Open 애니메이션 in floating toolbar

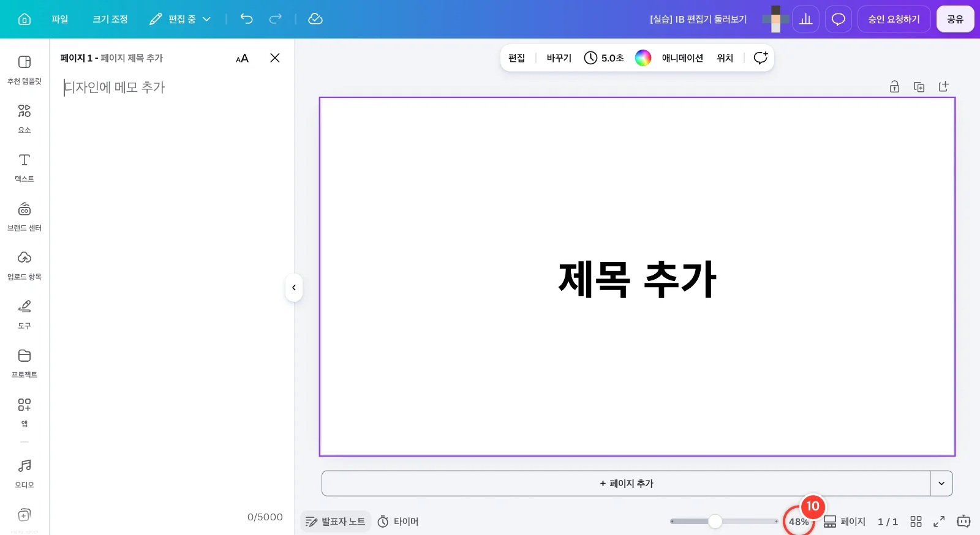(682, 58)
